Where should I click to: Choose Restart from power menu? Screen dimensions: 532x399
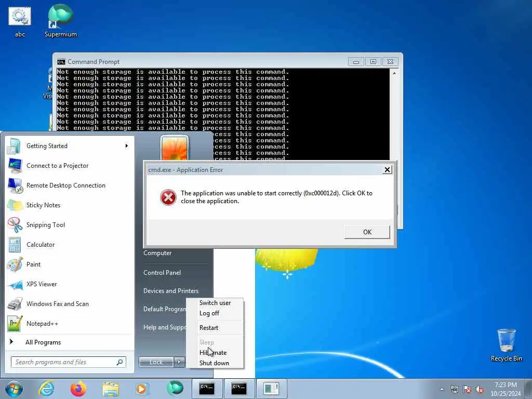215,328
